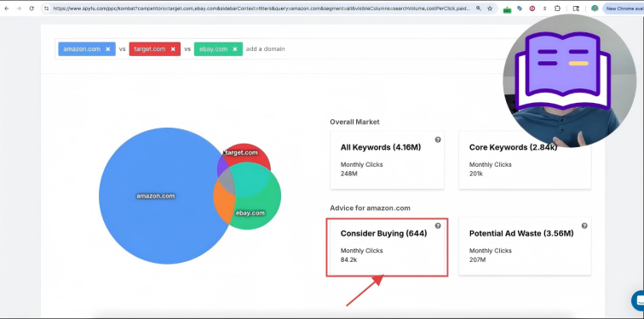Open the Extensions puzzle piece menu
The width and height of the screenshot is (644, 319).
(557, 9)
